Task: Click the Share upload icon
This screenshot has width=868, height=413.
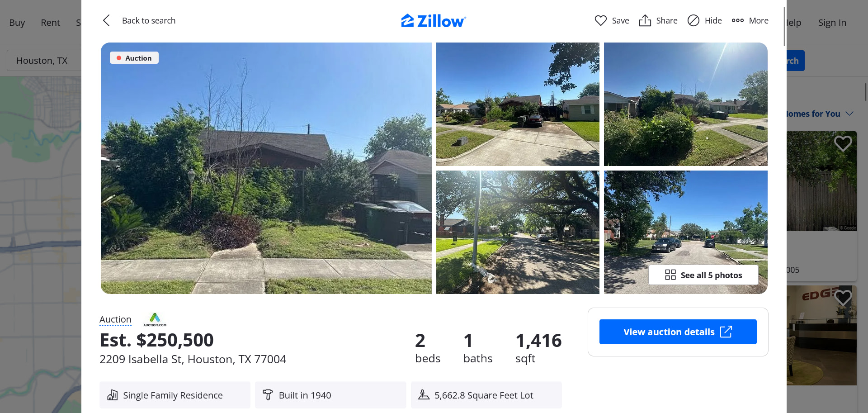Action: pyautogui.click(x=645, y=20)
